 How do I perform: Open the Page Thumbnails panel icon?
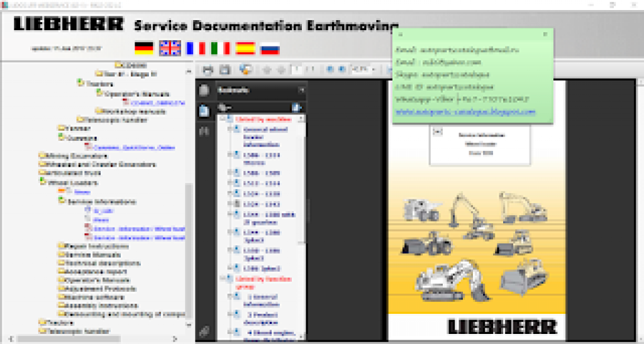pyautogui.click(x=204, y=90)
